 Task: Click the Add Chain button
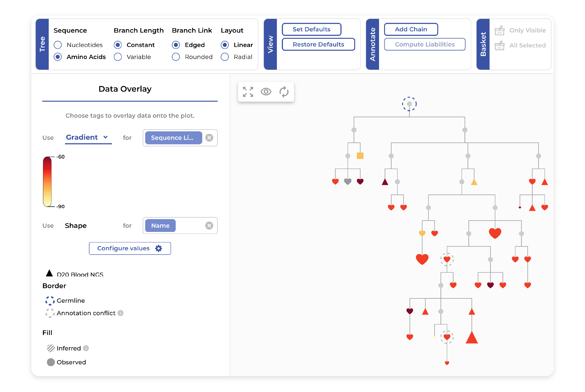click(411, 29)
